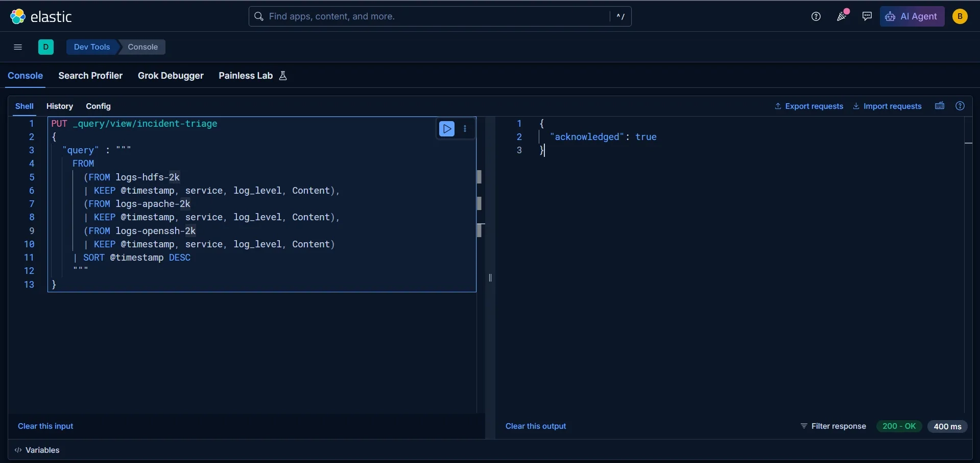
Task: Click the filter icon beside Filter response
Action: (804, 426)
